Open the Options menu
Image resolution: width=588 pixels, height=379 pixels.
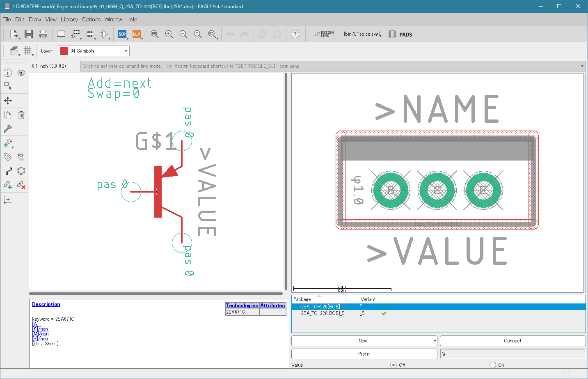tap(91, 19)
